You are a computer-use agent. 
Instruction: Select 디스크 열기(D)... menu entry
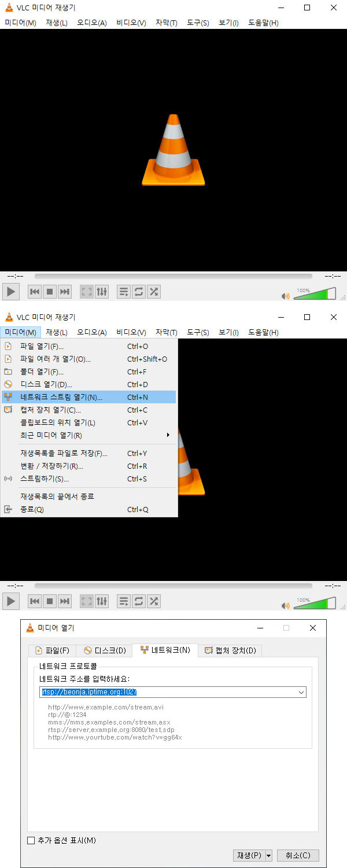[x=89, y=385]
